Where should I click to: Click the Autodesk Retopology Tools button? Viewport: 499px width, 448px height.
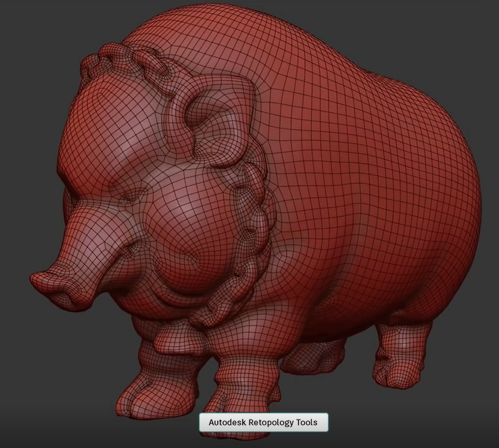tap(263, 422)
